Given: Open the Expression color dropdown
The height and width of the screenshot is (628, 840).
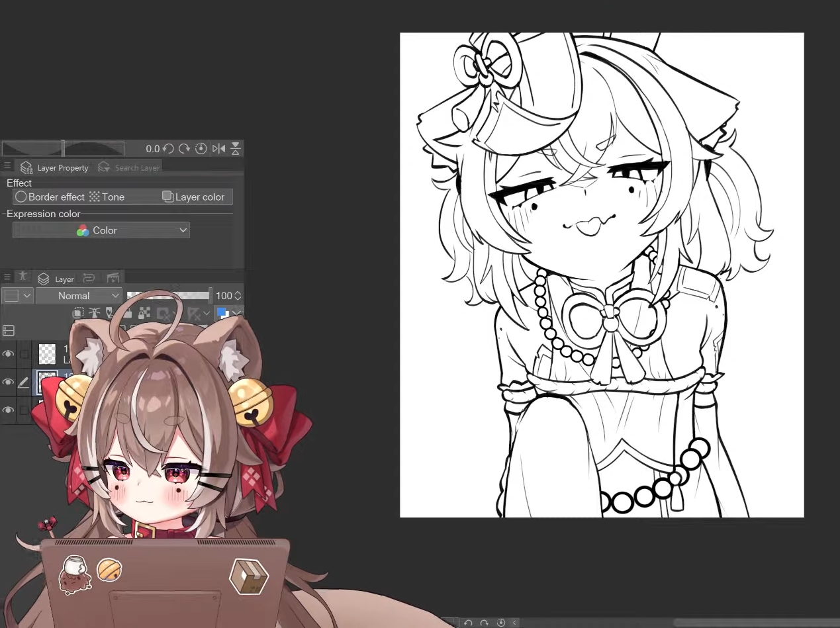Looking at the screenshot, I should (101, 230).
